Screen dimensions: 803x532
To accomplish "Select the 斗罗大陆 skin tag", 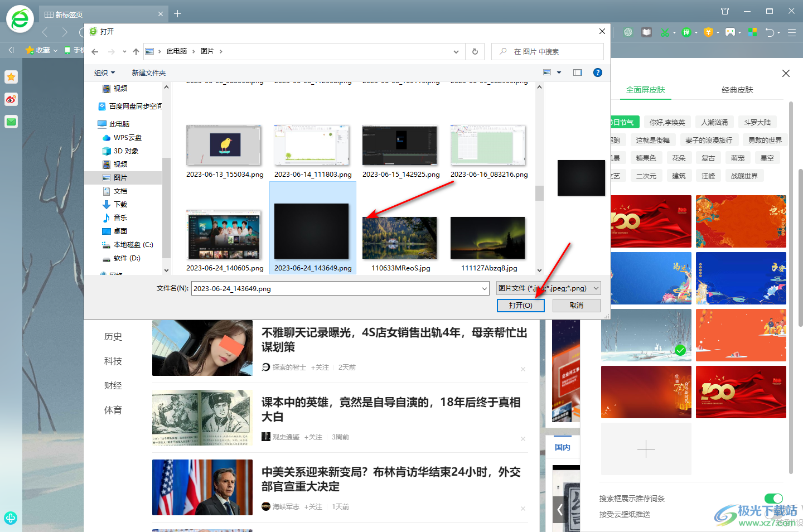I will [x=757, y=122].
